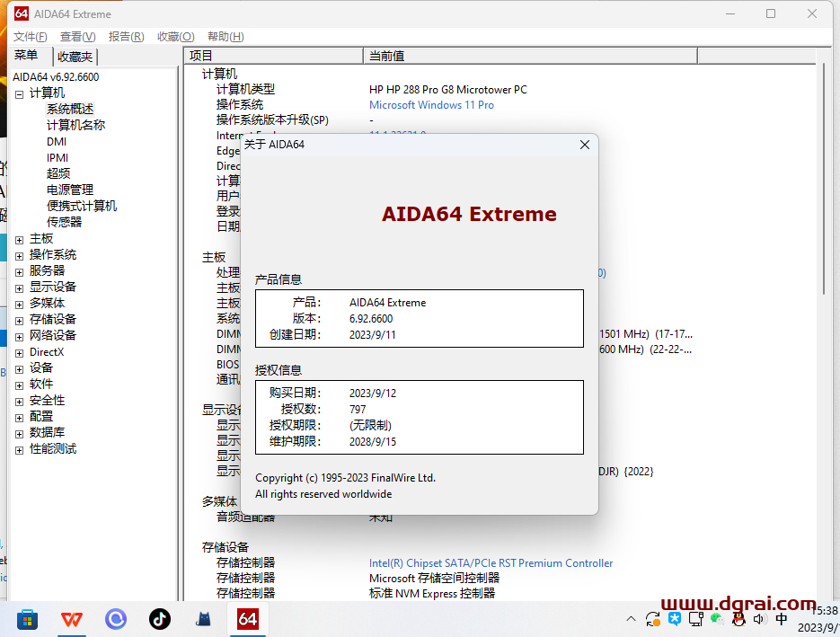Expand the 软件 tree node
This screenshot has width=840, height=637.
point(19,385)
